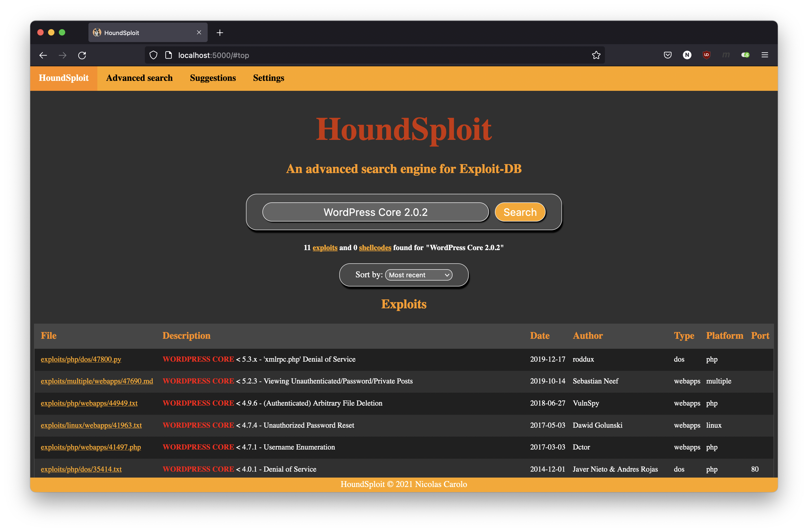Jump to the shellcodes results link
The image size is (808, 532).
pos(375,248)
